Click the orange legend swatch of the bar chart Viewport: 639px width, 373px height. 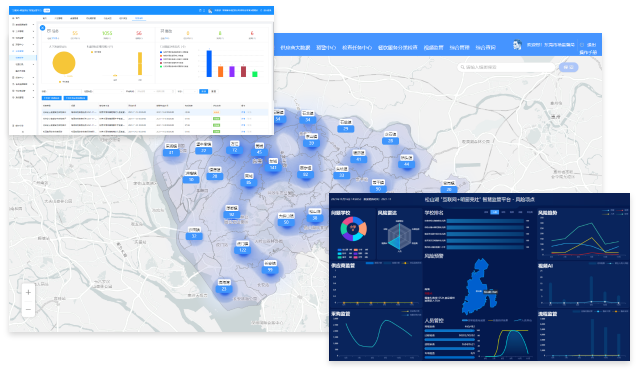(x=161, y=56)
